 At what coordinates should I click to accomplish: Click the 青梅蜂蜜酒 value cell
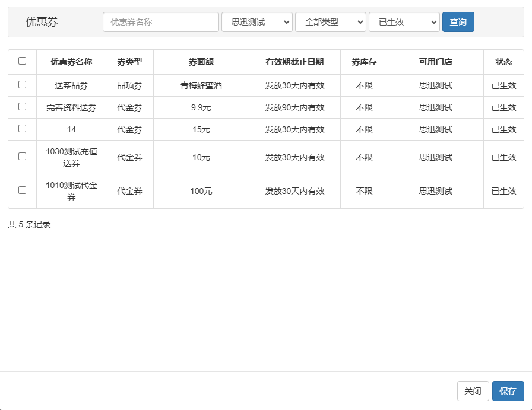pos(201,85)
